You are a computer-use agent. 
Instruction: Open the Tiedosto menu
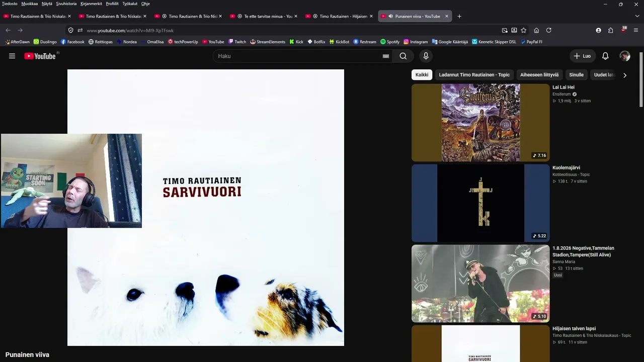(10, 4)
